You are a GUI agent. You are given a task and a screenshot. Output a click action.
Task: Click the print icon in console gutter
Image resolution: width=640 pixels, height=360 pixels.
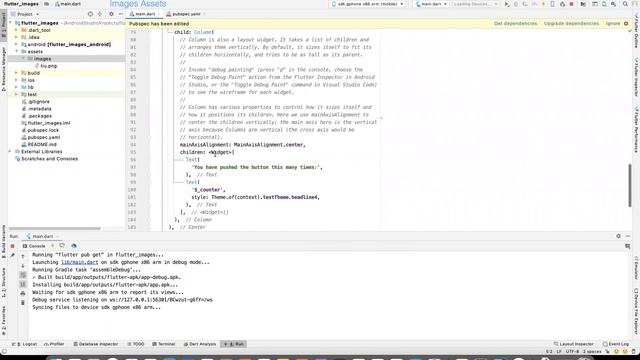coord(23,293)
